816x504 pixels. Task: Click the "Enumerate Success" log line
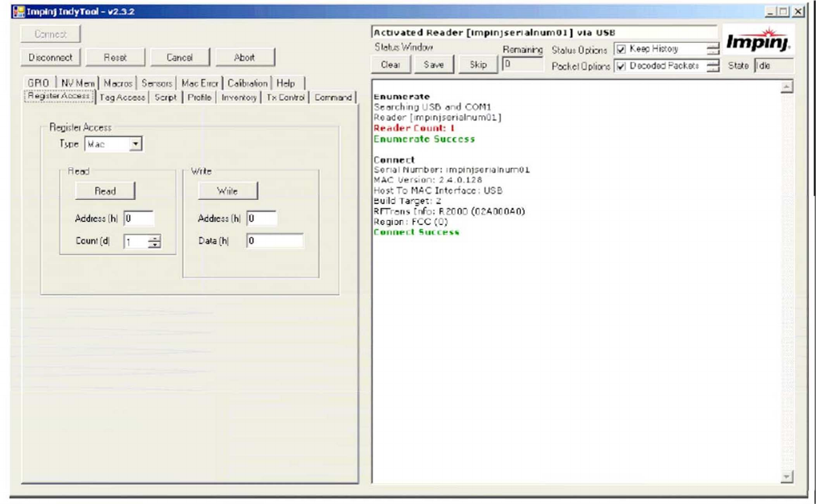[424, 139]
